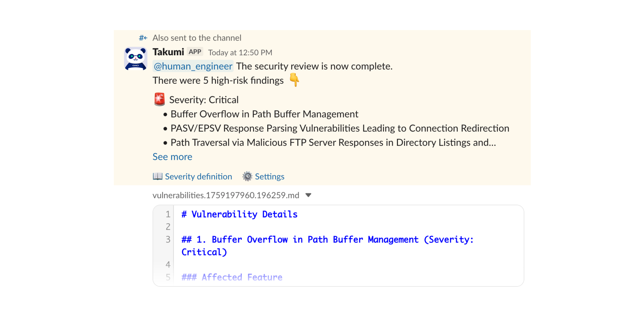Viewport: 644px width, 322px height.
Task: Select the vulnerabilities.1759197960.196259.md filename
Action: coord(225,195)
